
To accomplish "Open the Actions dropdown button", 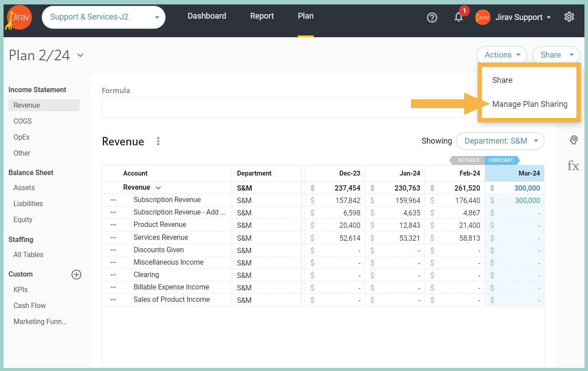I will pos(501,55).
